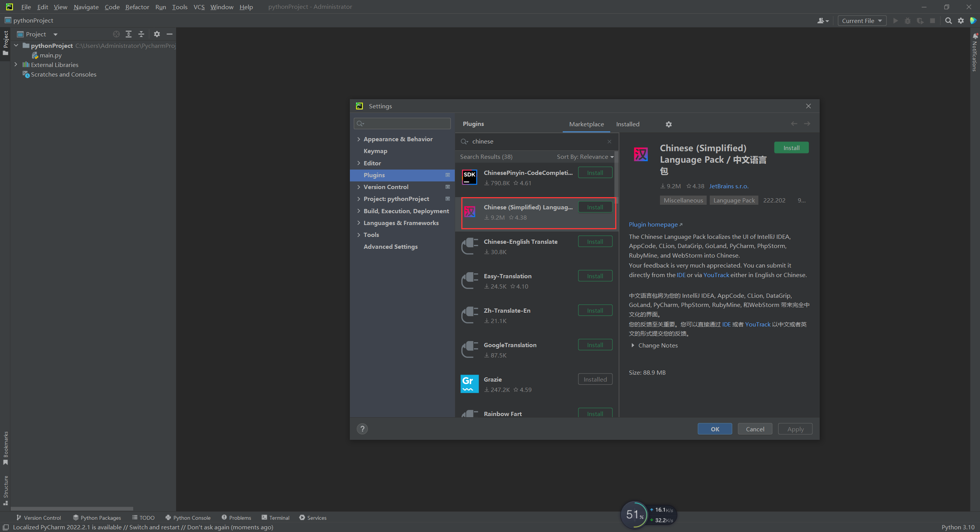This screenshot has width=980, height=532.
Task: Open the plugins manage gear next to Installed
Action: [x=668, y=124]
